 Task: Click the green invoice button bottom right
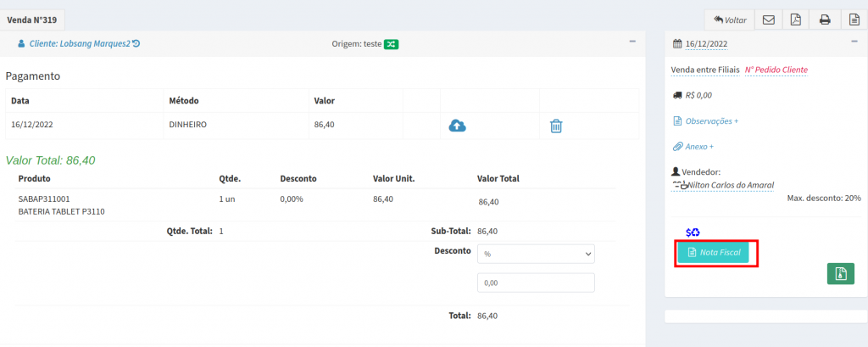pyautogui.click(x=840, y=273)
